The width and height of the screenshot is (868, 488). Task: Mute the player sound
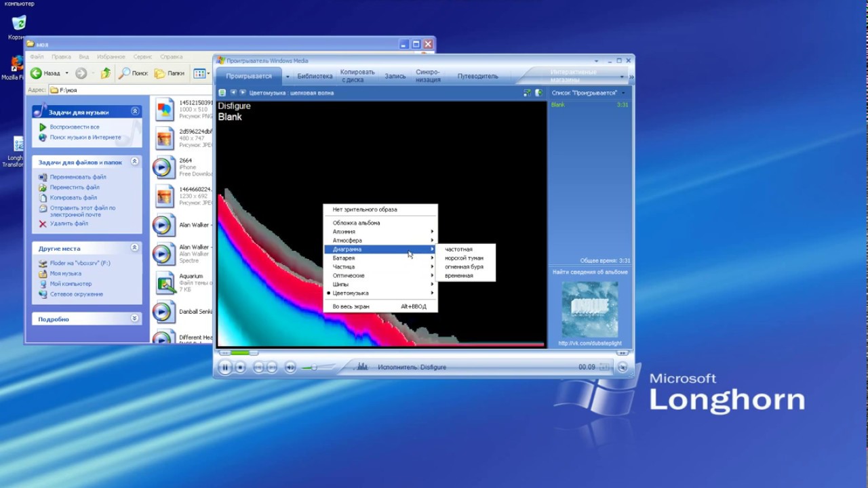(290, 367)
